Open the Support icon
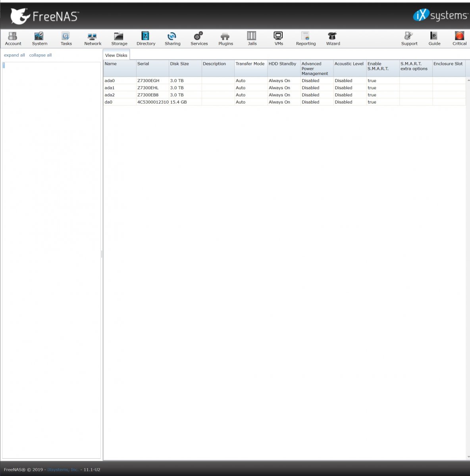Viewport: 470px width, 476px height. point(409,39)
